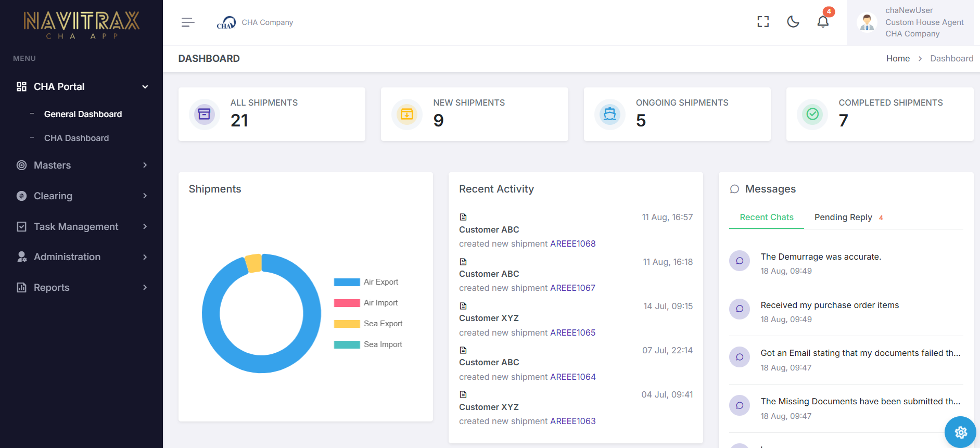This screenshot has width=980, height=448.
Task: Click the New Shipments box icon
Action: point(407,114)
